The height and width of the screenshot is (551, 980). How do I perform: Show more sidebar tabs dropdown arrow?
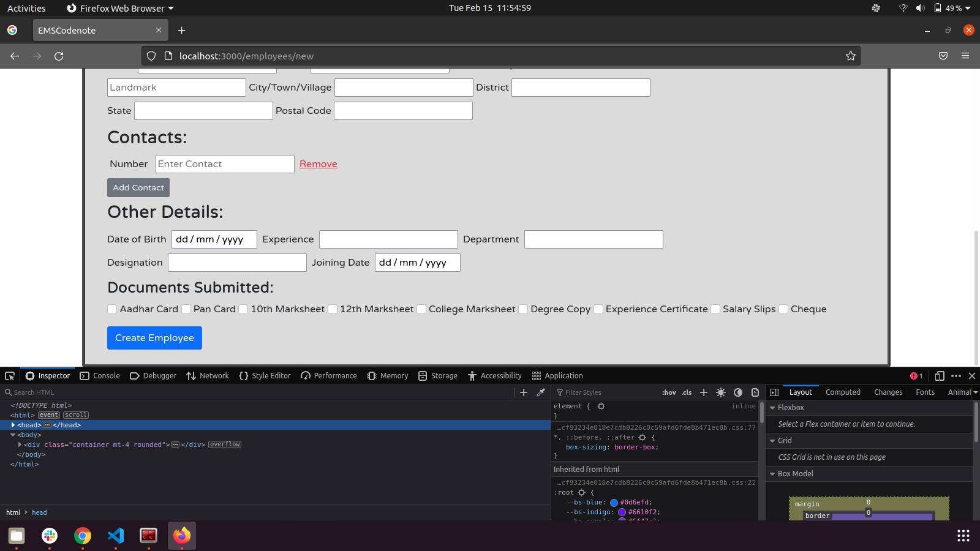(x=975, y=392)
